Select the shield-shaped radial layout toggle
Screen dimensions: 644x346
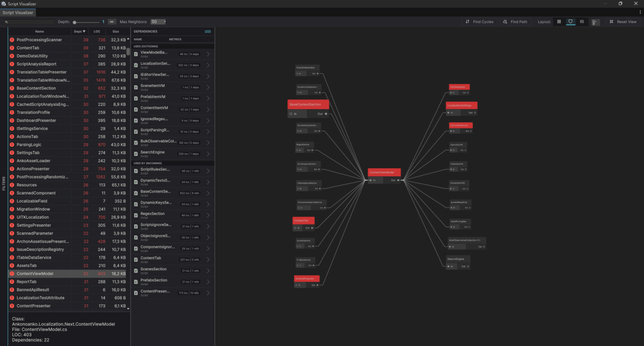pos(570,21)
